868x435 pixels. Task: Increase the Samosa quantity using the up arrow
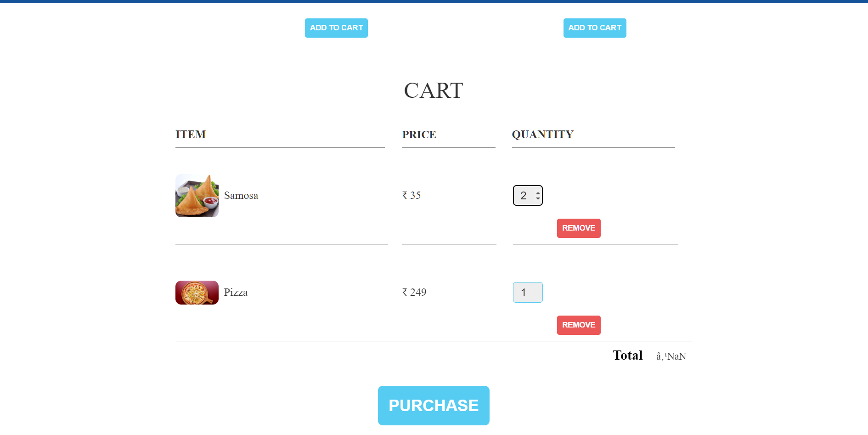pos(537,192)
